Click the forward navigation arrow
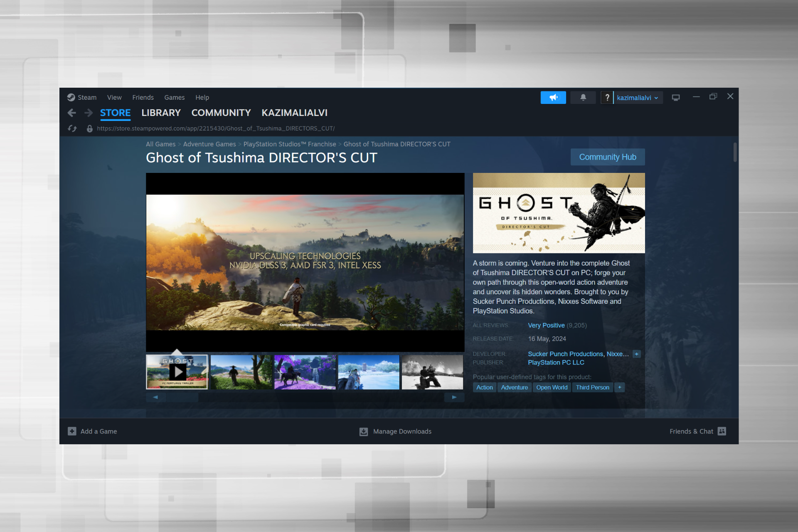 pos(88,113)
